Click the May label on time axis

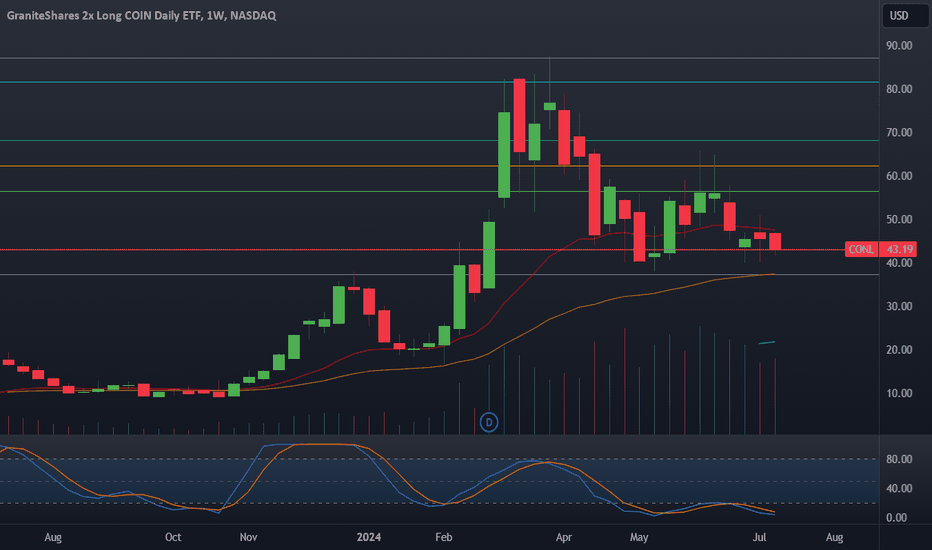click(638, 537)
